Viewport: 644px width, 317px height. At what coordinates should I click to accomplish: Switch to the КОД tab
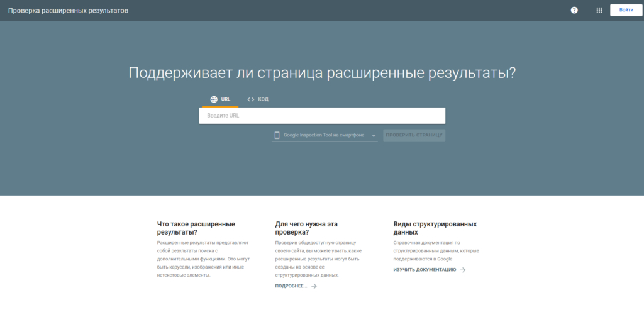(x=257, y=99)
